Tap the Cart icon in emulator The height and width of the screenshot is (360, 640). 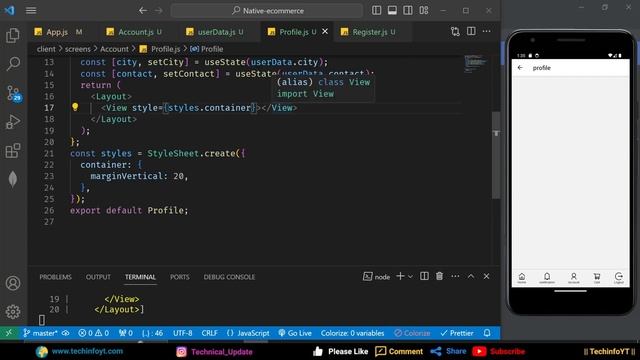[597, 278]
